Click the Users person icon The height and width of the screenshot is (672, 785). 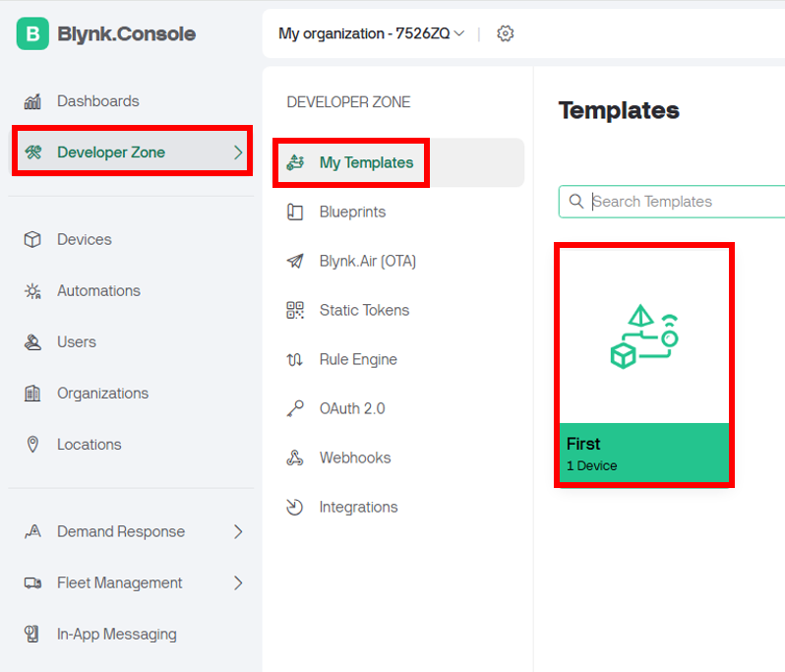click(x=32, y=342)
